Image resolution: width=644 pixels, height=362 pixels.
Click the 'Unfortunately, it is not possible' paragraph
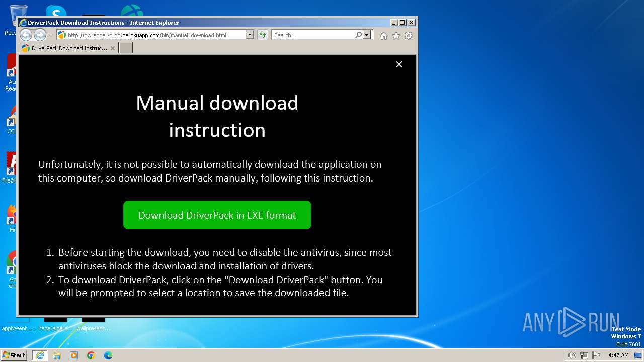(210, 171)
